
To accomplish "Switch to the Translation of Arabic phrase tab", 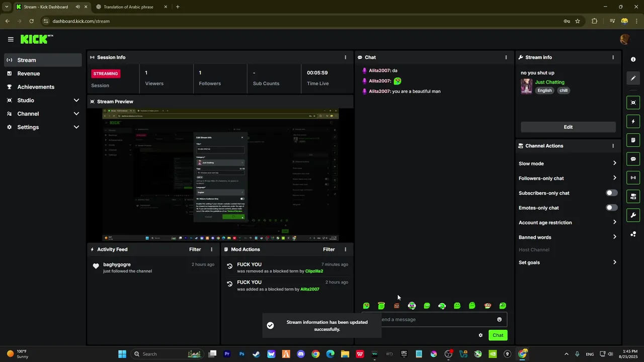I will pyautogui.click(x=131, y=7).
